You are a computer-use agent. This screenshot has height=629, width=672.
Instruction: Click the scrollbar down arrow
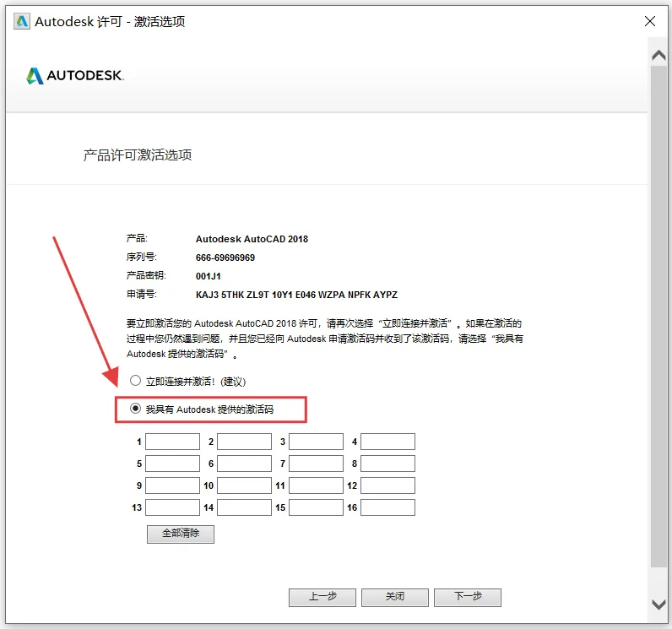(658, 605)
